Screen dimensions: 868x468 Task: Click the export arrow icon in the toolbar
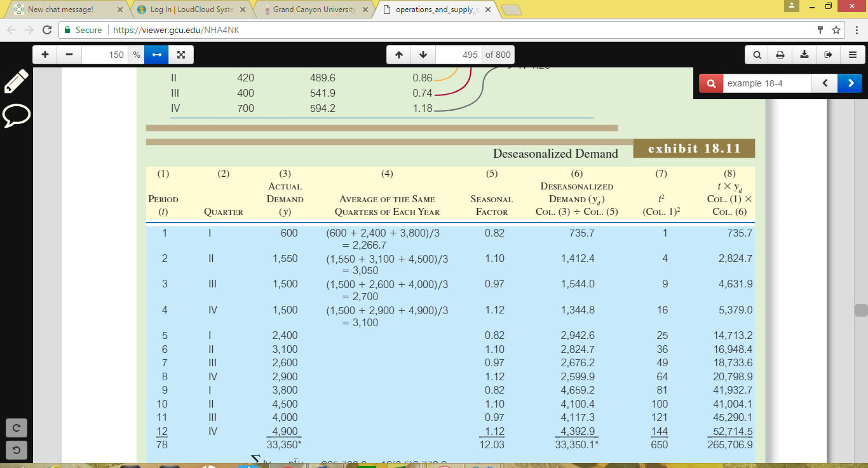[829, 55]
